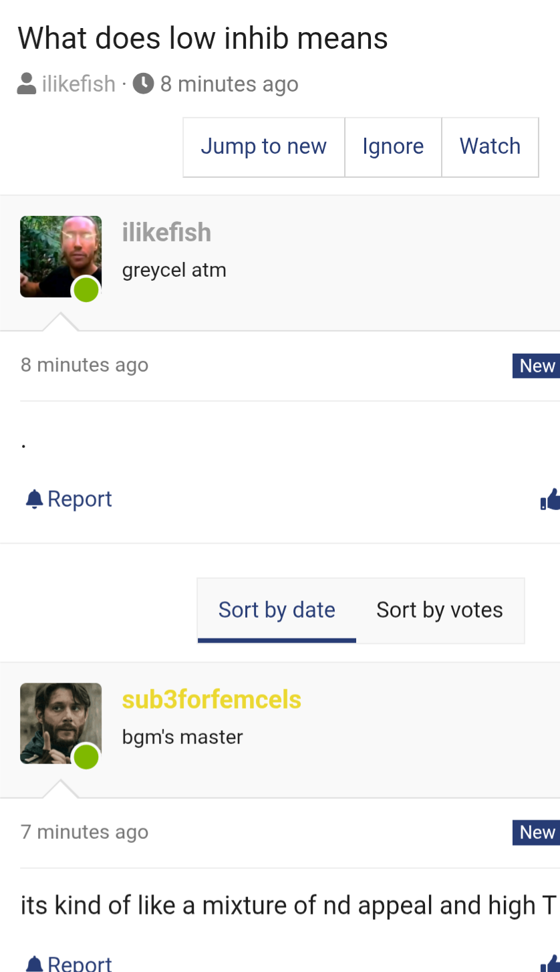Open ilikefish's avatar image
Image resolution: width=560 pixels, height=972 pixels.
61,257
